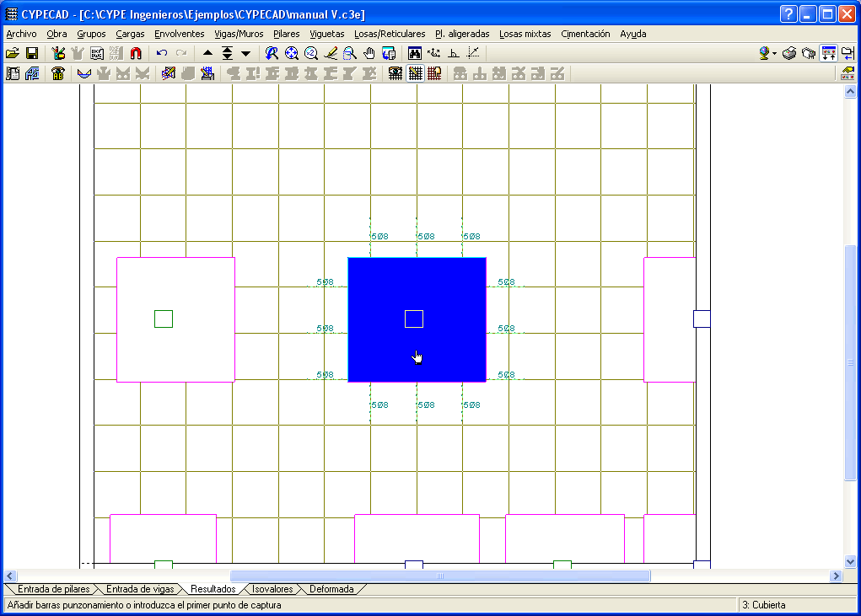
Task: Toggle the active pencil grid icon
Action: tap(415, 73)
